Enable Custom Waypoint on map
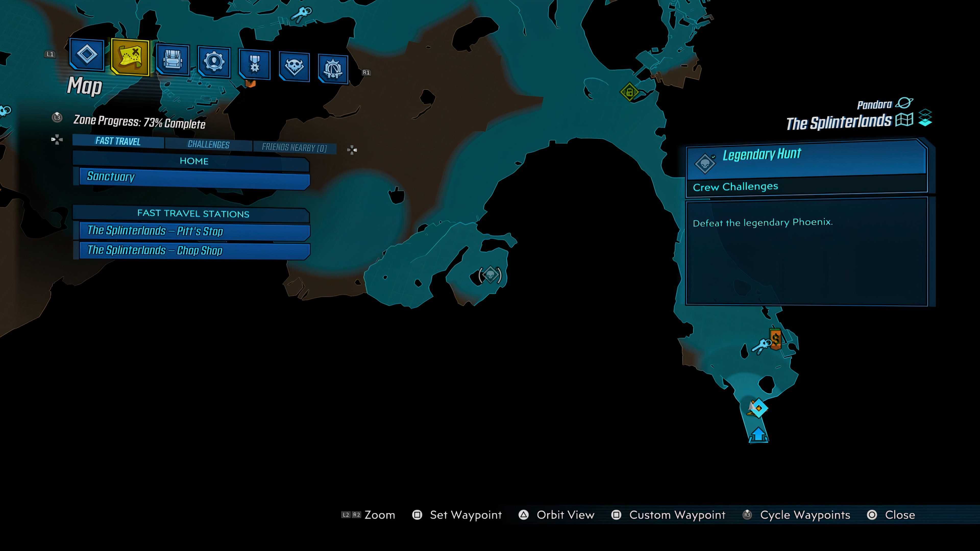The height and width of the screenshot is (551, 980). [677, 515]
